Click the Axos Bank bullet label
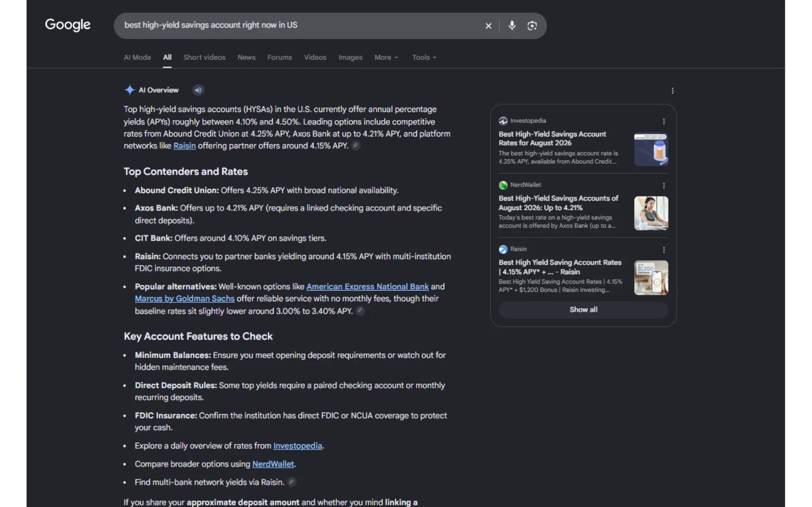Screen dimensions: 812x507 tap(156, 208)
